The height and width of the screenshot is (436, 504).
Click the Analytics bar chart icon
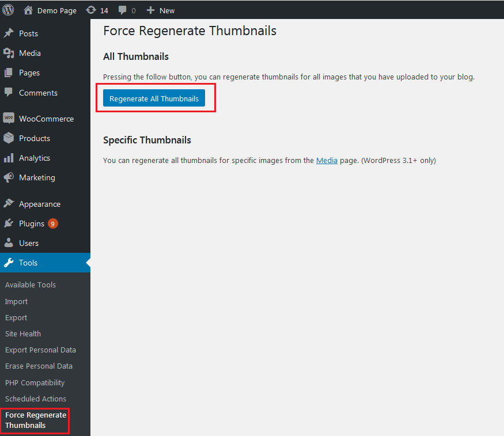pos(9,158)
